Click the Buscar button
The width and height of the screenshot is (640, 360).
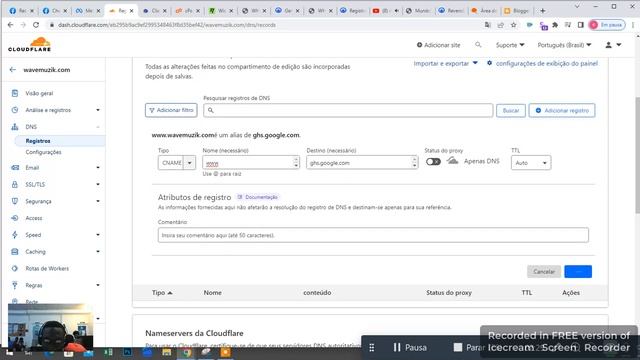(511, 111)
